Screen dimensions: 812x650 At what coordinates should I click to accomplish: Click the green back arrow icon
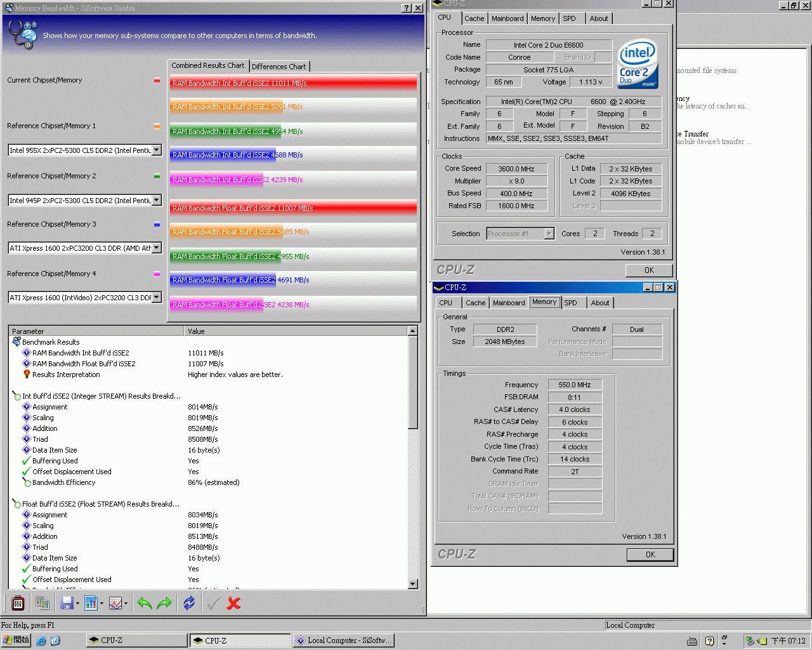[x=144, y=603]
